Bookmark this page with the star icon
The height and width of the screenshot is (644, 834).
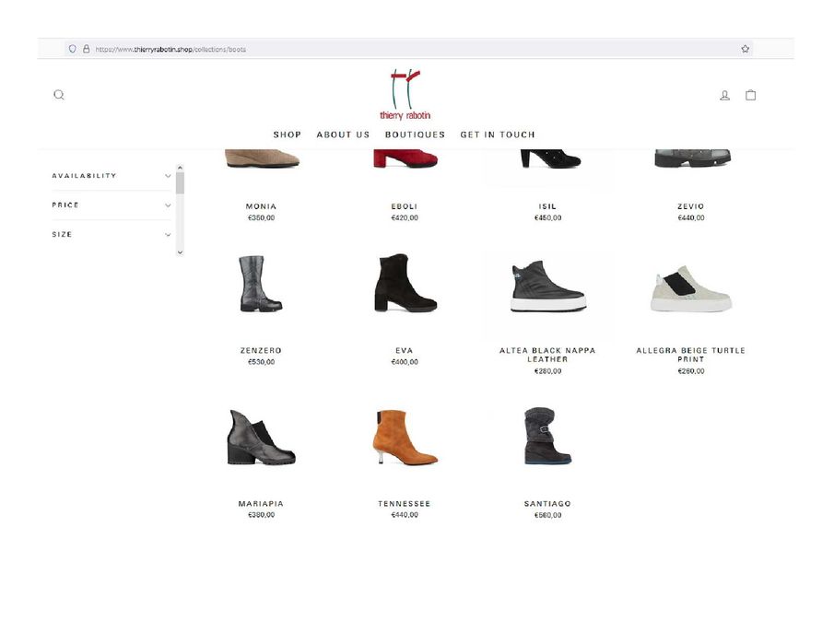click(746, 49)
